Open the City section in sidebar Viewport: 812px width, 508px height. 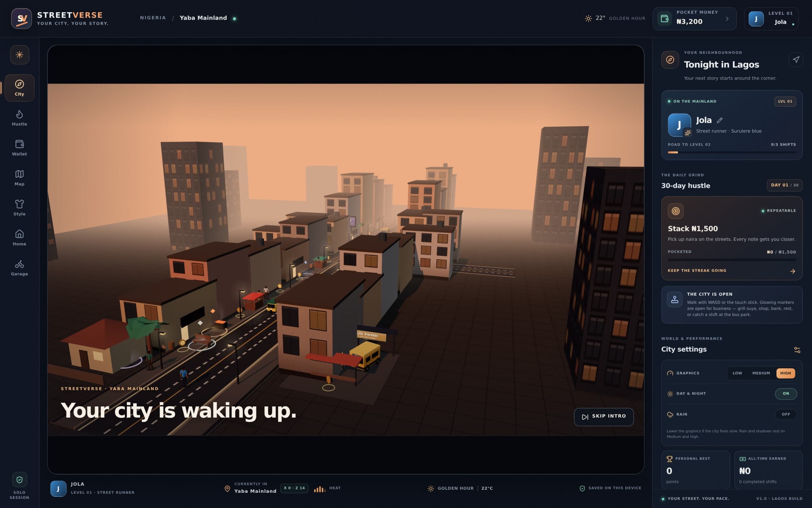click(x=19, y=88)
